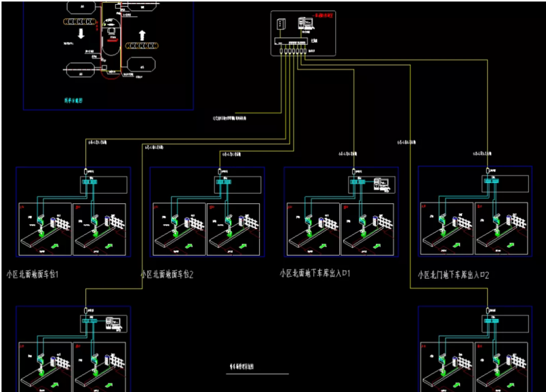Screen dimensions: 546x392
Task: Click the cyan switch in the 地下车库出入口2 panel
Action: click(x=491, y=181)
